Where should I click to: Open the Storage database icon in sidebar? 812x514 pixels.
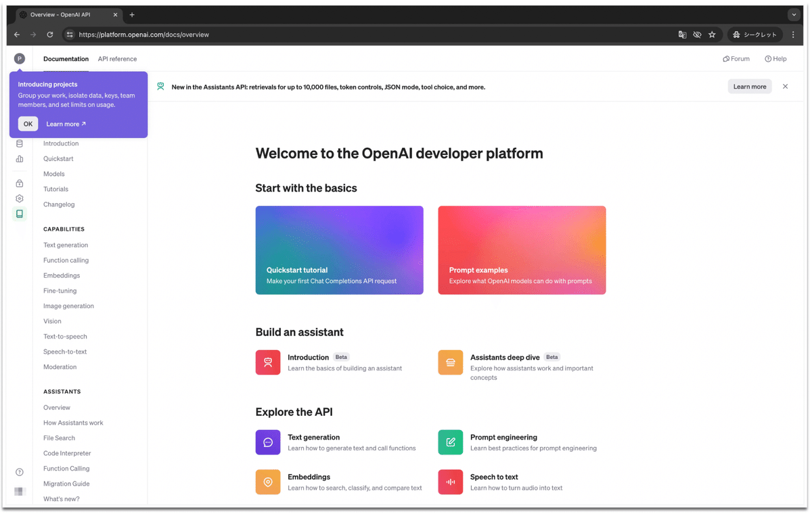coord(20,144)
